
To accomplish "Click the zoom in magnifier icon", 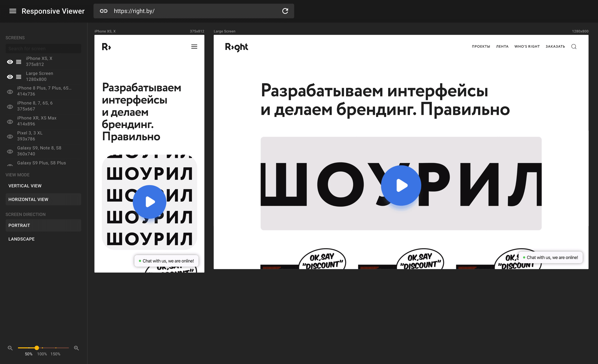I will (x=76, y=348).
